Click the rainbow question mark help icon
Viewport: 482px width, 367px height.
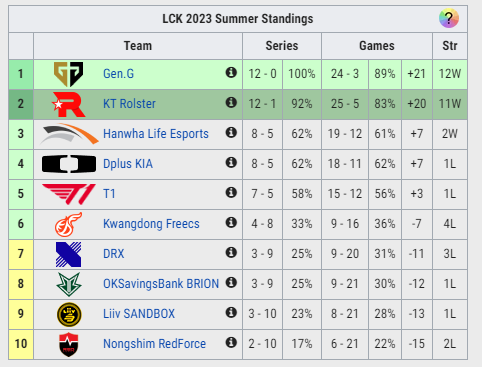449,18
